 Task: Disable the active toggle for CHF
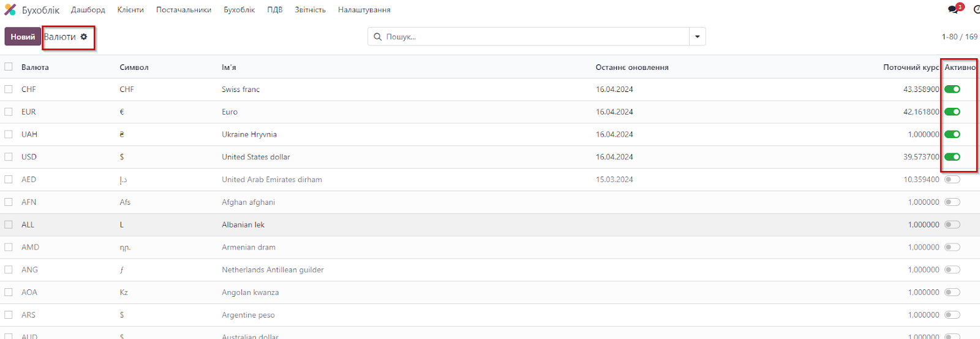[x=952, y=90]
